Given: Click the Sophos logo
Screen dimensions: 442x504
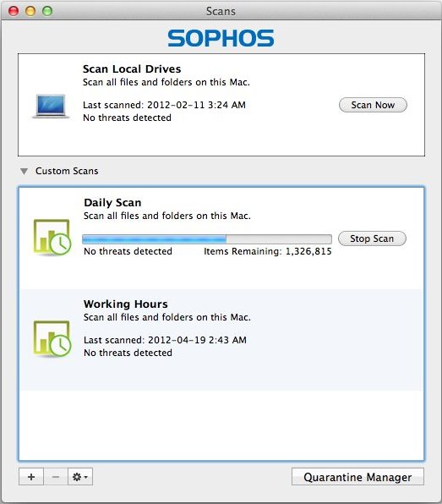Looking at the screenshot, I should [221, 38].
